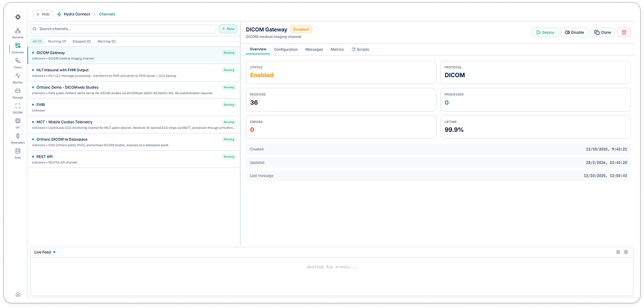Click the Running badge on FHIR row
This screenshot has width=644, height=308.
[x=229, y=105]
